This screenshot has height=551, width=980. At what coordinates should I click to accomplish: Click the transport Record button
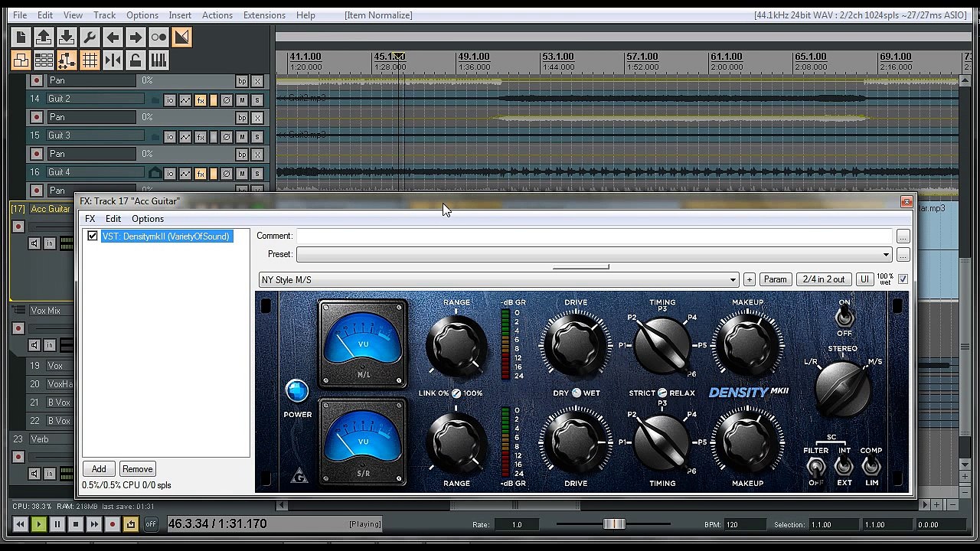coord(113,524)
